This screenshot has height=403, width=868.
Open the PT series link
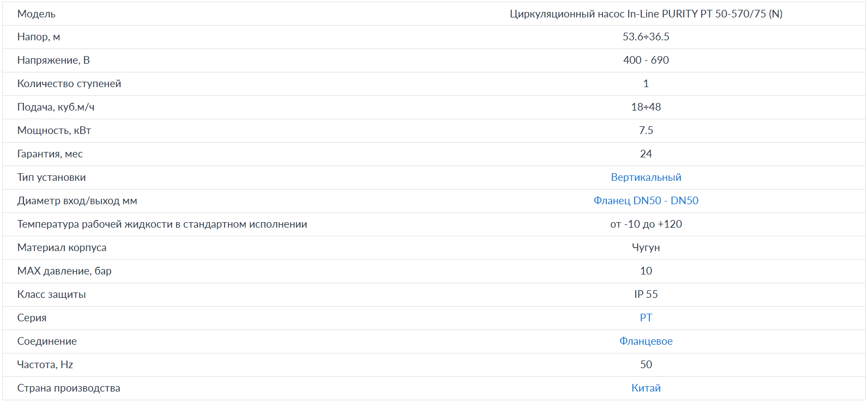coord(646,318)
